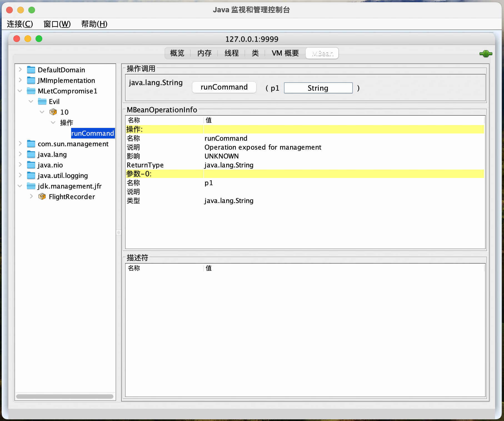Close the 127.0.0.1:9999 inner window
The height and width of the screenshot is (421, 504).
pos(17,39)
